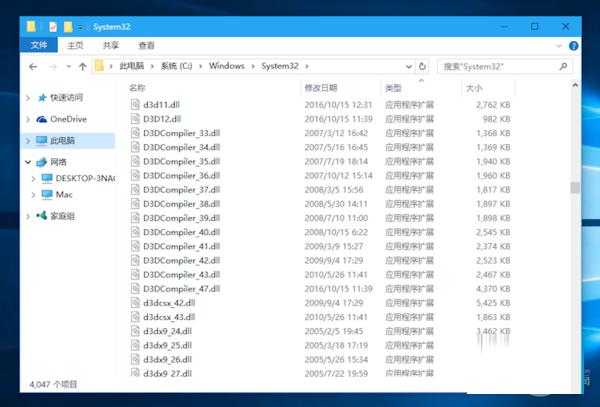The height and width of the screenshot is (407, 600).
Task: Expand the DESKTOP-3NA tree node
Action: click(33, 179)
